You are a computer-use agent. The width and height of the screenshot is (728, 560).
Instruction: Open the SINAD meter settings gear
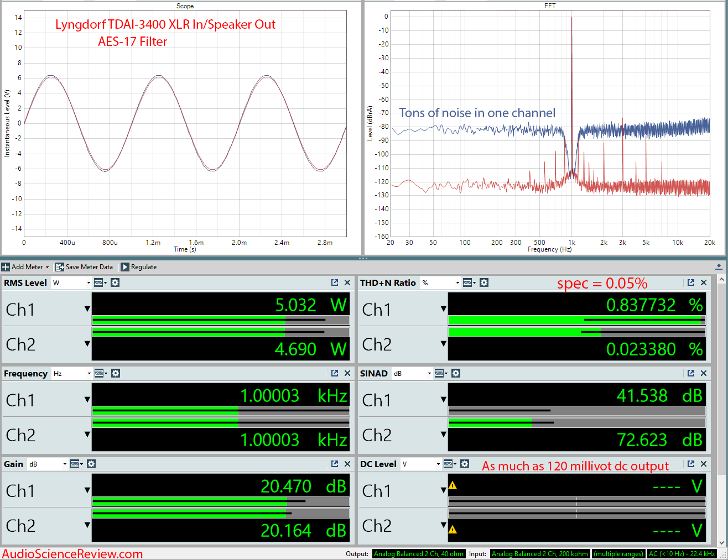pos(456,373)
